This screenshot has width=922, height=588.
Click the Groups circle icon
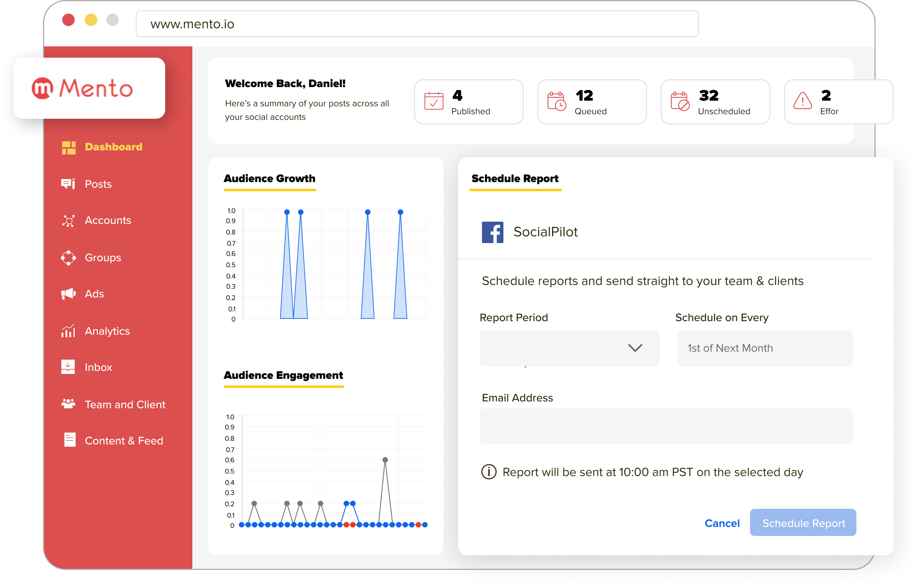click(69, 258)
